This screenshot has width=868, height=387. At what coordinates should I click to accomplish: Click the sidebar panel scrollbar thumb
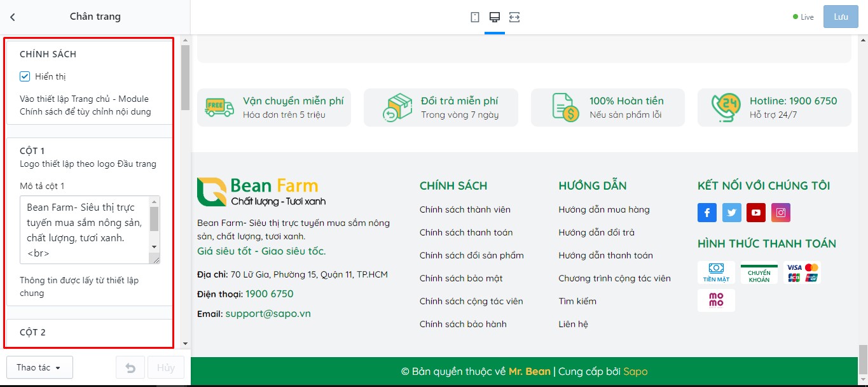[185, 78]
